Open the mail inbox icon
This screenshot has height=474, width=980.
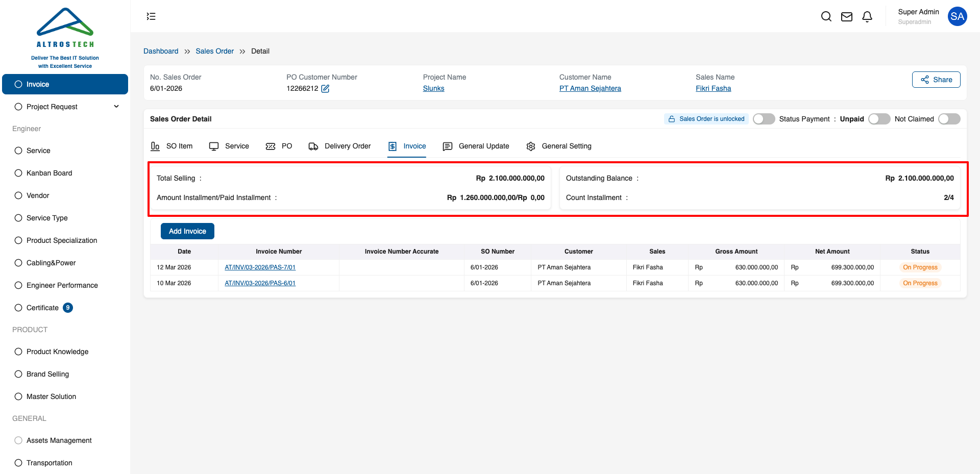[x=846, y=17]
